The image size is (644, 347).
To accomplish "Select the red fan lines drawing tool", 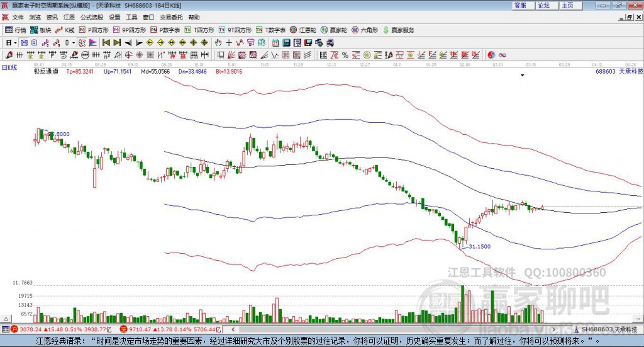I will (231, 55).
